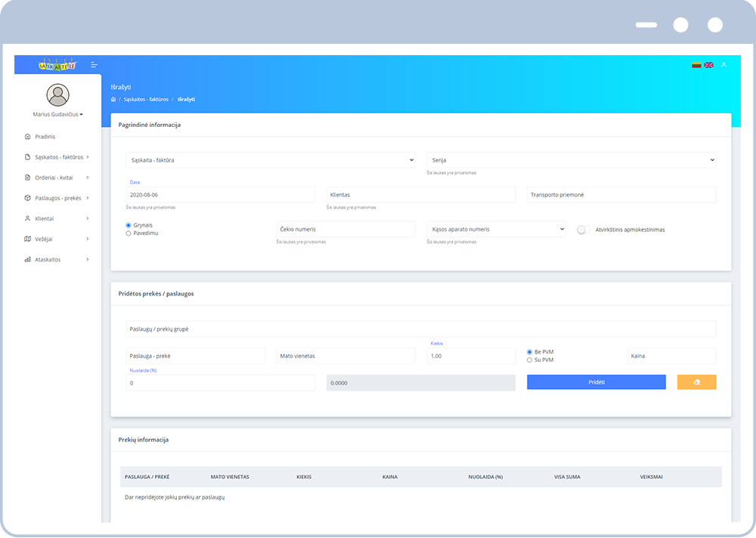Screen dimensions: 756x538
Task: Click the Paslaugų / prekių grupė field
Action: click(x=421, y=329)
